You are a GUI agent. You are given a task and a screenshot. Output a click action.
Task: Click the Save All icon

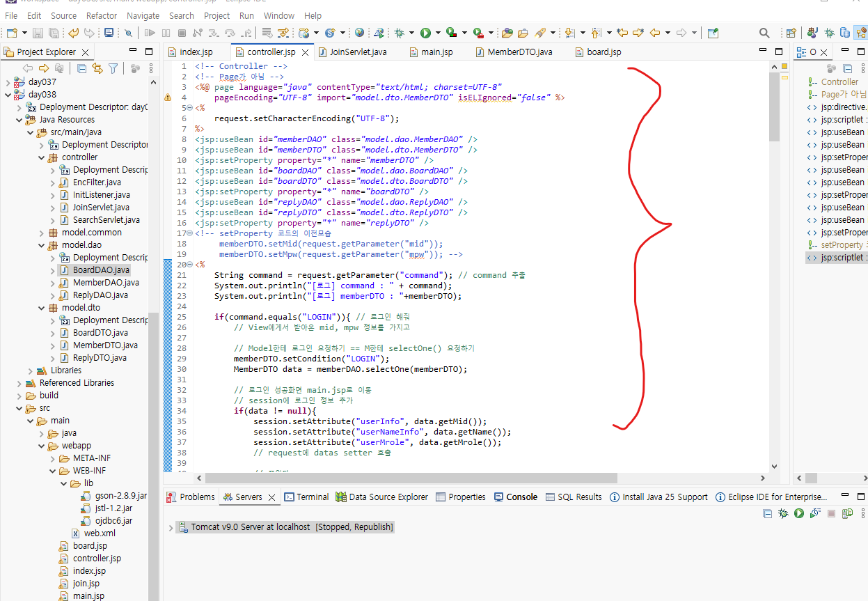point(53,33)
